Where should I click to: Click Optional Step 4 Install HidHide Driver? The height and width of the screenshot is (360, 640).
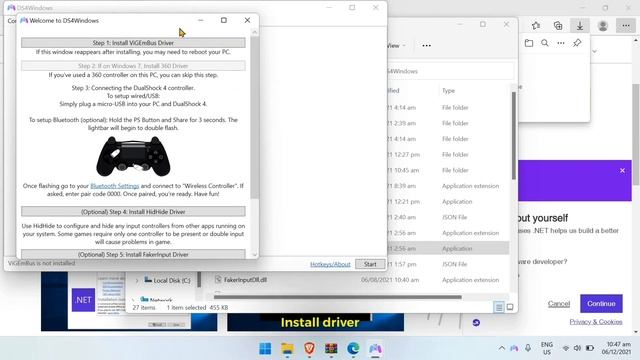click(133, 211)
